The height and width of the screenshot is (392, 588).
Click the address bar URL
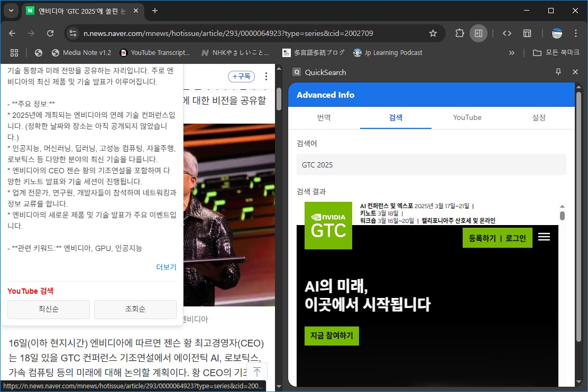point(228,33)
